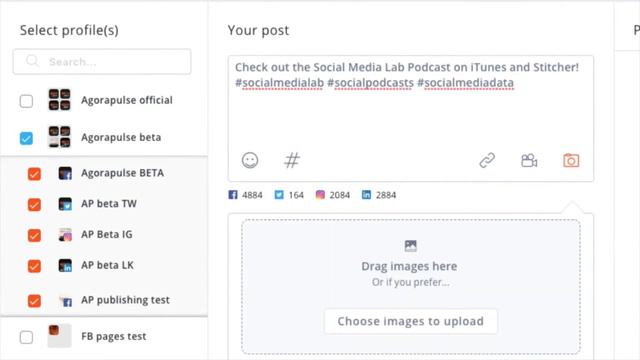Uncheck the Agorapulse beta group checkbox

coord(27,138)
